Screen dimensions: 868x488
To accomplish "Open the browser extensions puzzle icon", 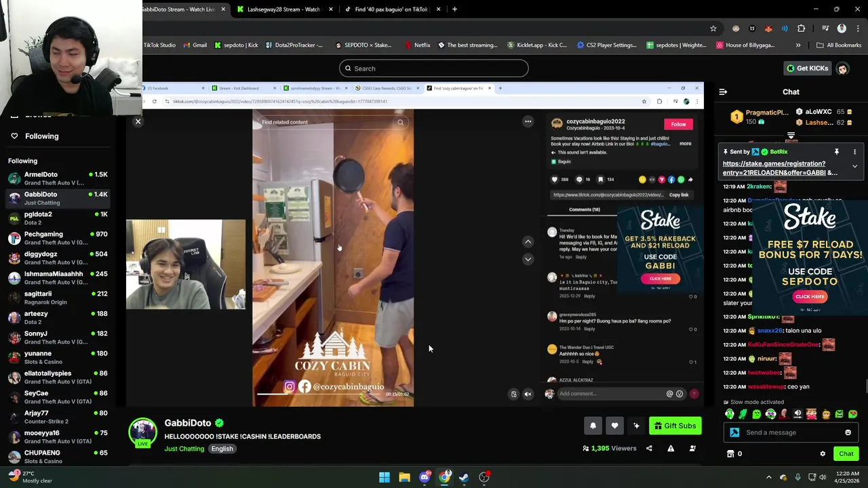I will (x=802, y=28).
